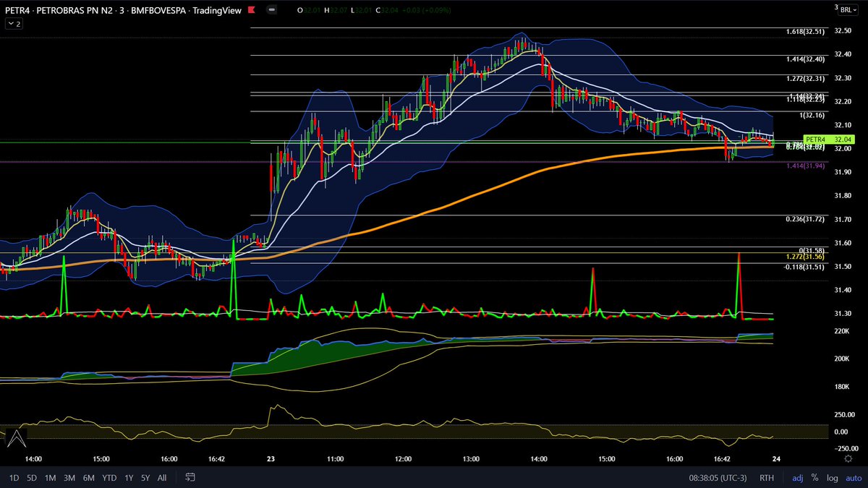Toggle log scale mode
Screen dimensions: 868x488
click(833, 477)
